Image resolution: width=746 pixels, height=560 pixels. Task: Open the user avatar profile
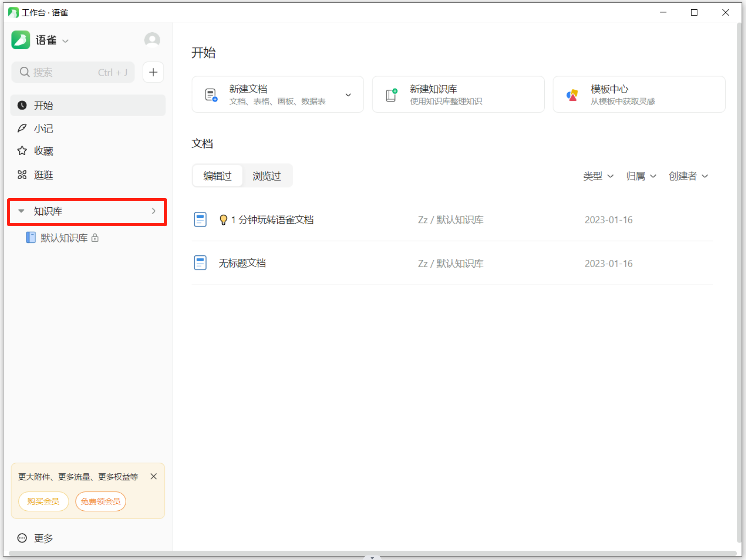pyautogui.click(x=152, y=40)
